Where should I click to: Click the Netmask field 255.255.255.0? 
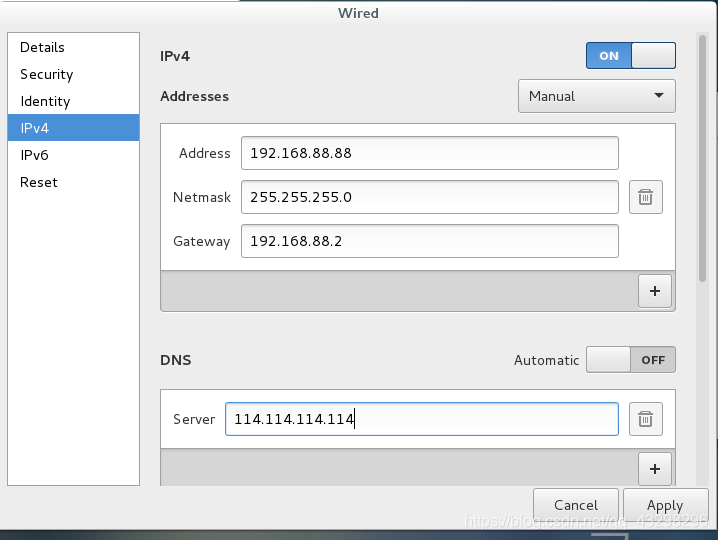pos(430,197)
